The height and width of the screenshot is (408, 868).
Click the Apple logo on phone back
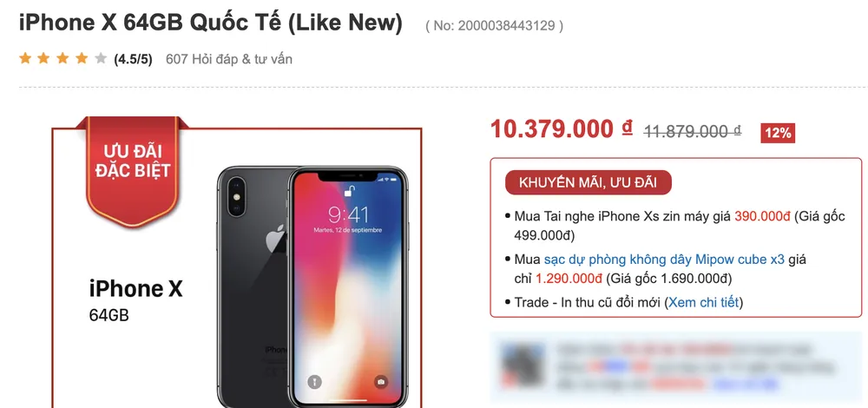point(275,237)
